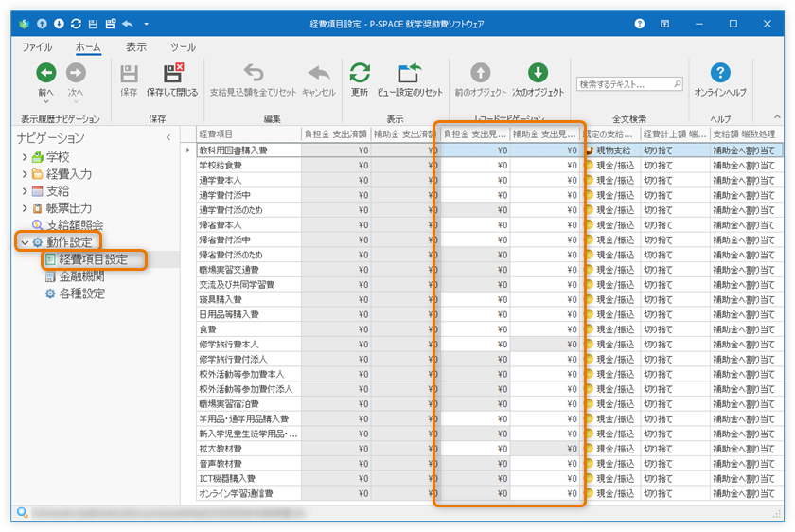Click the status bar magnifier icon
Viewport: 795px width, 532px height.
click(x=22, y=513)
